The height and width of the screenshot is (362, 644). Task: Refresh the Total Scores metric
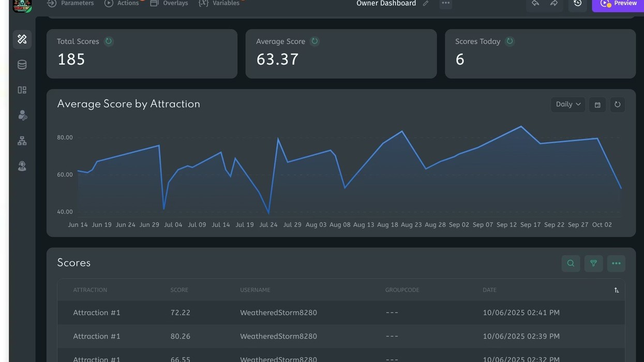click(109, 41)
